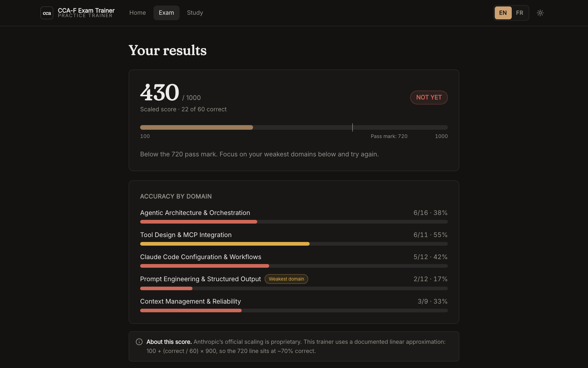Click the info icon beside About this score
The height and width of the screenshot is (368, 588).
139,342
